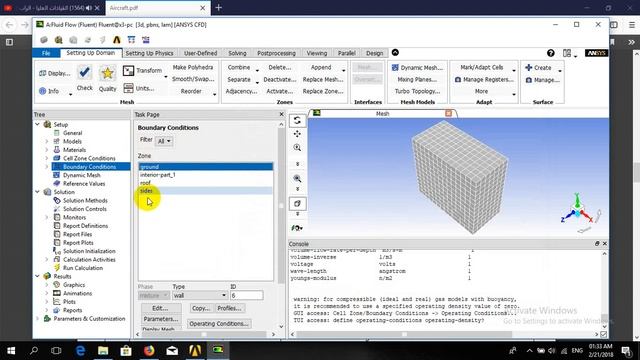The image size is (640, 360).
Task: Select the interior-part_1 zone
Action: tap(206, 175)
